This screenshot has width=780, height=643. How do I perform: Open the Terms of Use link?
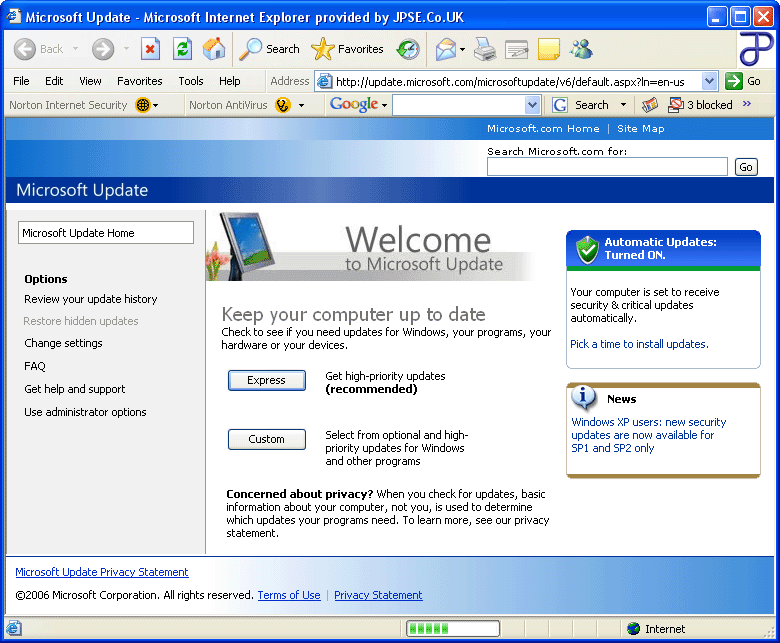click(289, 595)
